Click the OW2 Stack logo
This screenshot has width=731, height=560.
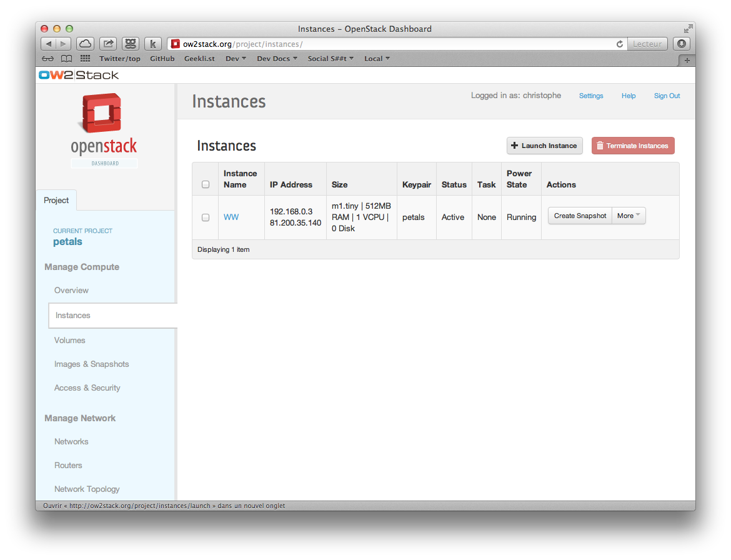pos(79,75)
